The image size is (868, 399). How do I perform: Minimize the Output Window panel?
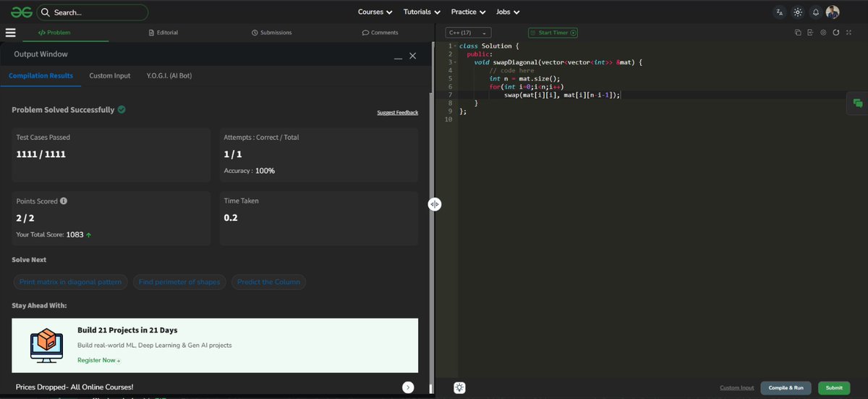pos(398,56)
